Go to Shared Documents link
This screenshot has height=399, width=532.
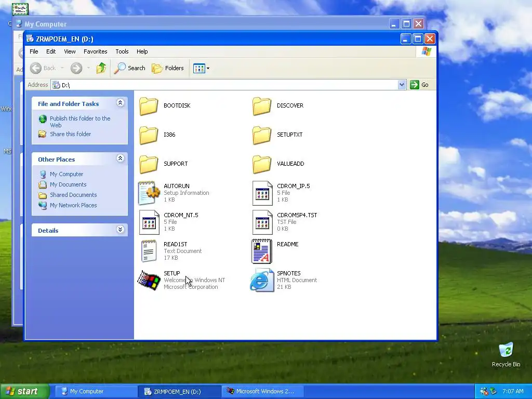(73, 195)
